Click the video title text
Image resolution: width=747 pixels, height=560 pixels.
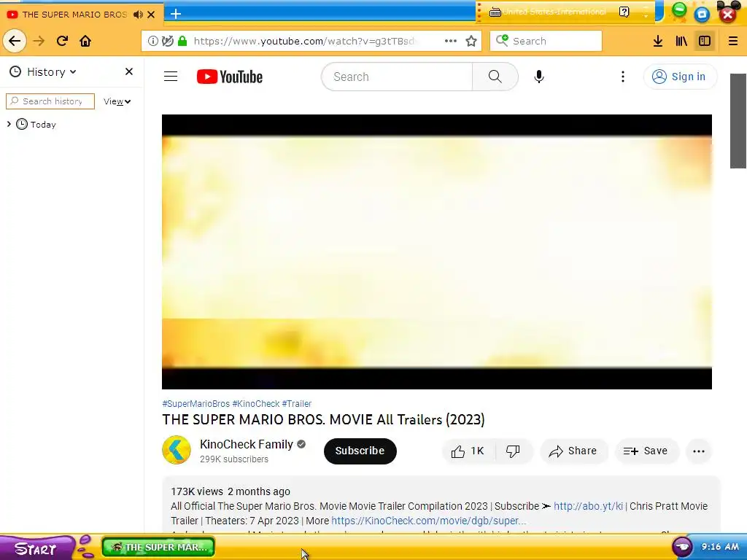point(323,419)
